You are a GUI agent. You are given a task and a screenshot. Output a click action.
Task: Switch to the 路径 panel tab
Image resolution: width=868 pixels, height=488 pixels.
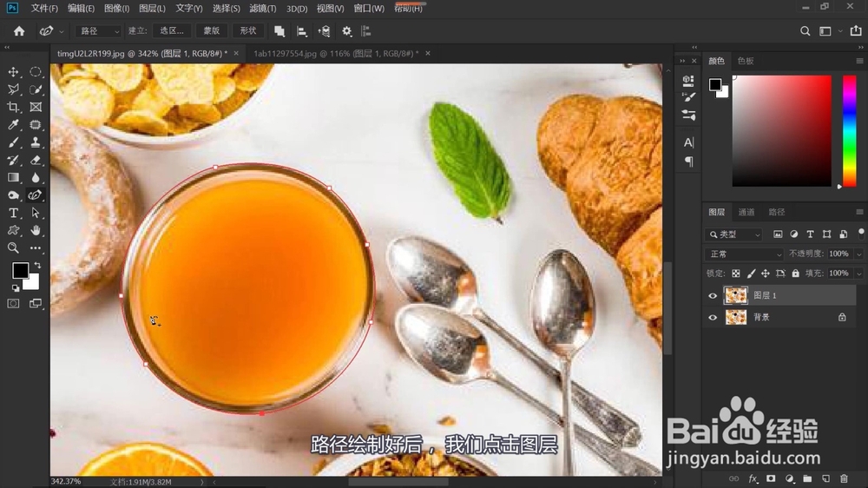(x=777, y=212)
